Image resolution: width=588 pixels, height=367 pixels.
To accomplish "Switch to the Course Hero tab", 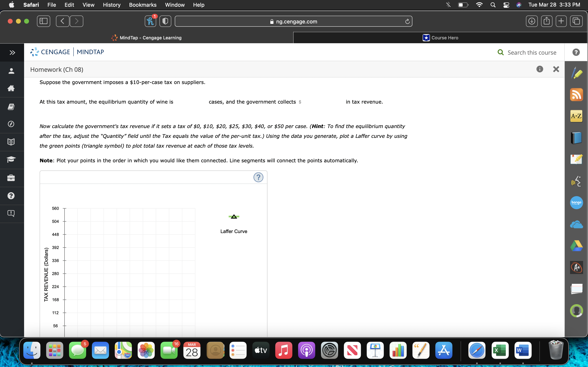I will [x=440, y=38].
